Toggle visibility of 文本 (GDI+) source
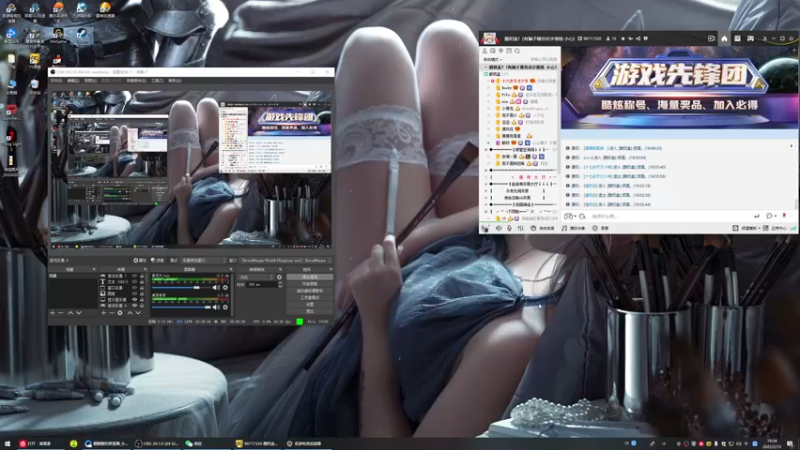This screenshot has height=450, width=800. pos(135,282)
